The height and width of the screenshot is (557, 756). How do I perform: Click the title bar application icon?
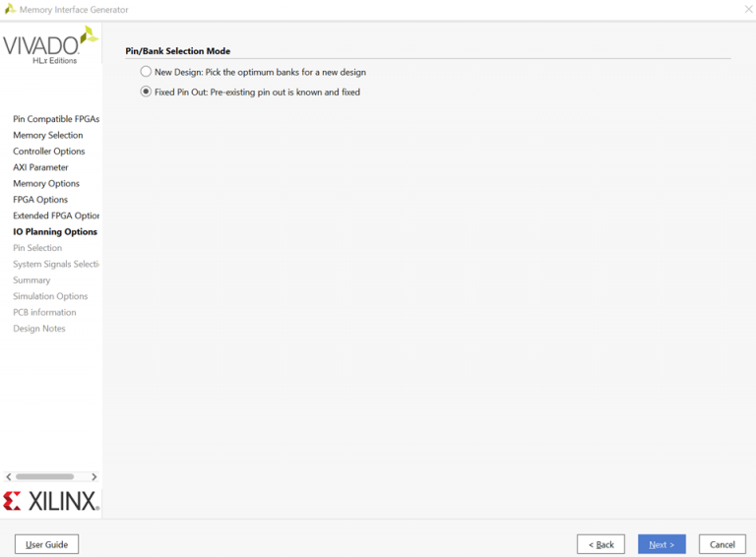(x=10, y=10)
